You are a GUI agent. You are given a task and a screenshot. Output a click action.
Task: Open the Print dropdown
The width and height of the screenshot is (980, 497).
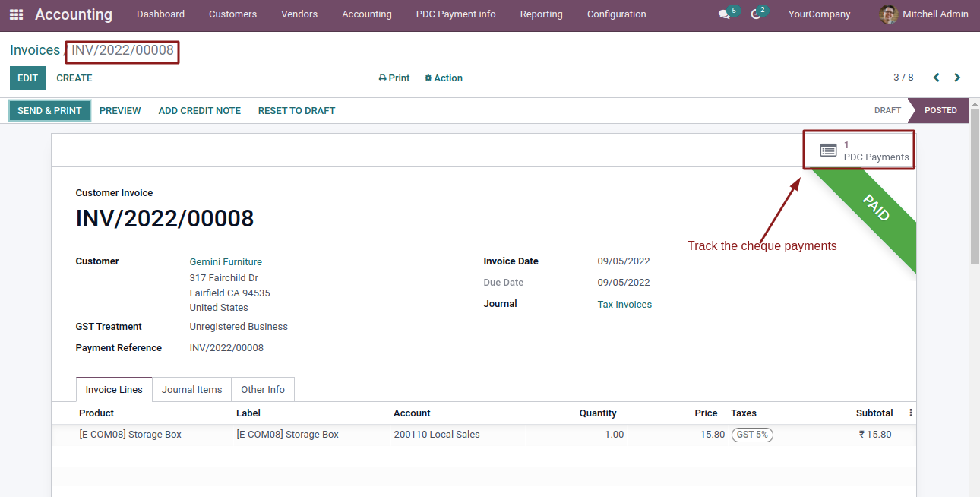394,78
